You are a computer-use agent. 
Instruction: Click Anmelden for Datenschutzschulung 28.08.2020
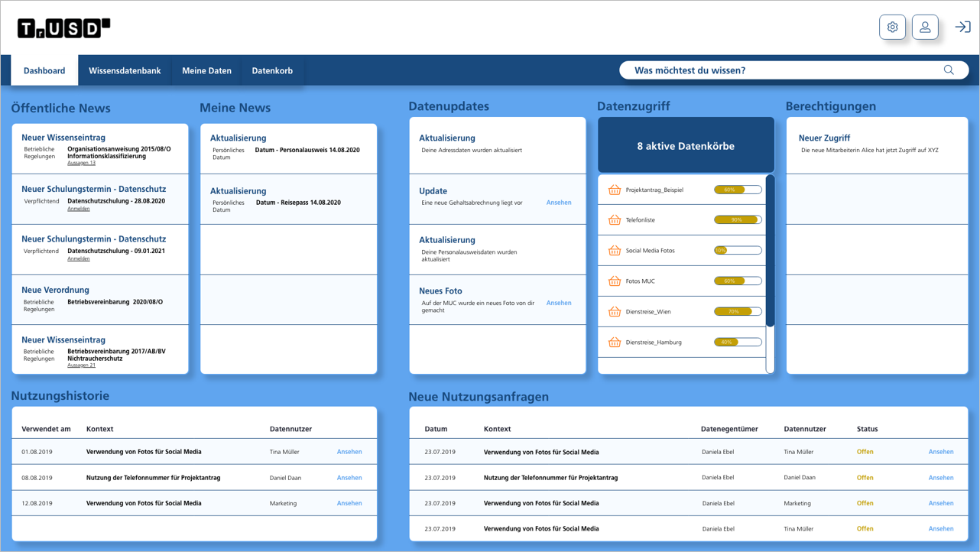pos(78,209)
